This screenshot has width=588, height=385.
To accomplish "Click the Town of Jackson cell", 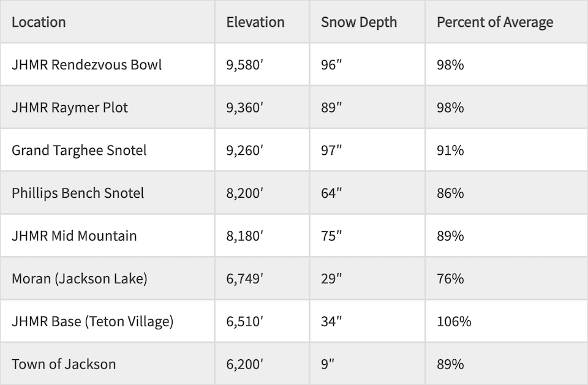I will [x=64, y=364].
